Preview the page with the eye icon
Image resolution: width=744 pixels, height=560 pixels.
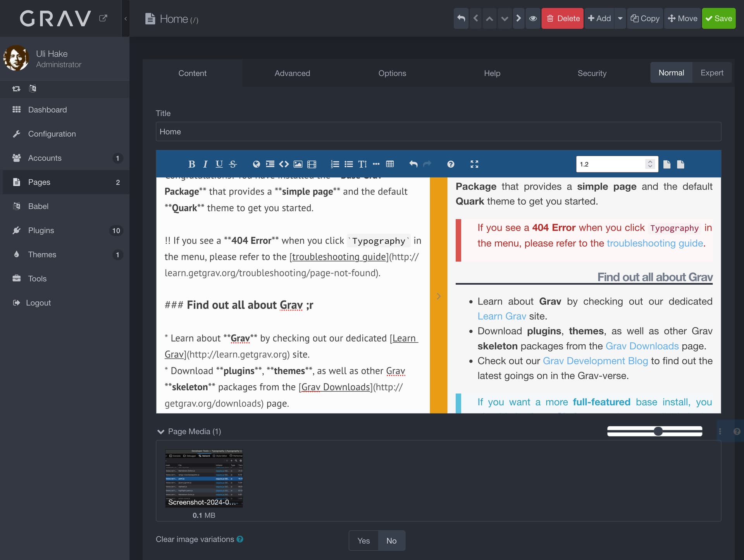coord(533,18)
